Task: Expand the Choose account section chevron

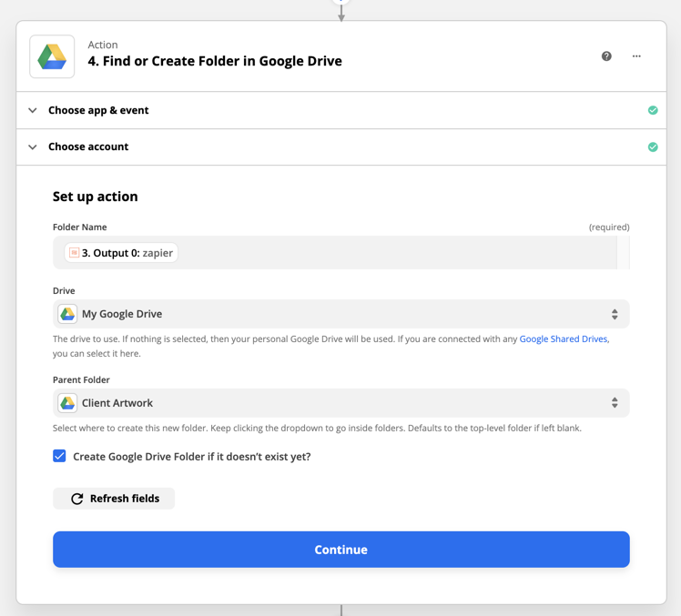Action: coord(33,147)
